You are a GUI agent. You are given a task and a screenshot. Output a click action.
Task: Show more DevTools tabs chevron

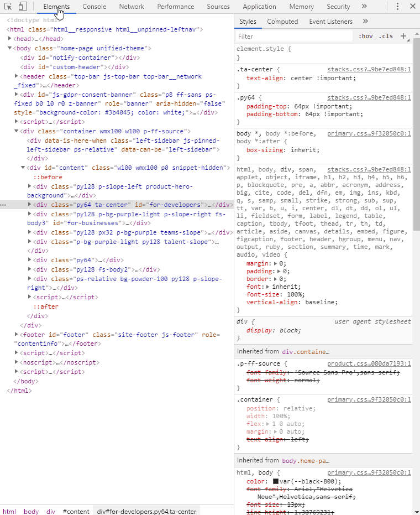[x=364, y=6]
